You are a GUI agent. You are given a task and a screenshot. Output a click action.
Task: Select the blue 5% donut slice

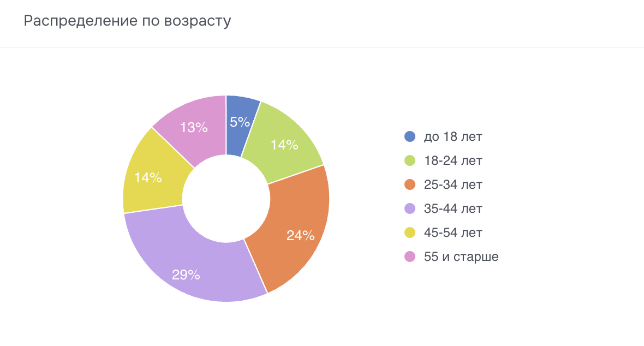240,123
